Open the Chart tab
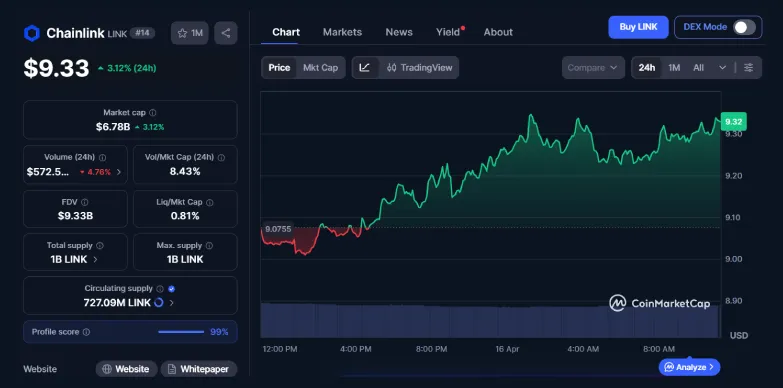This screenshot has width=783, height=388. (286, 32)
